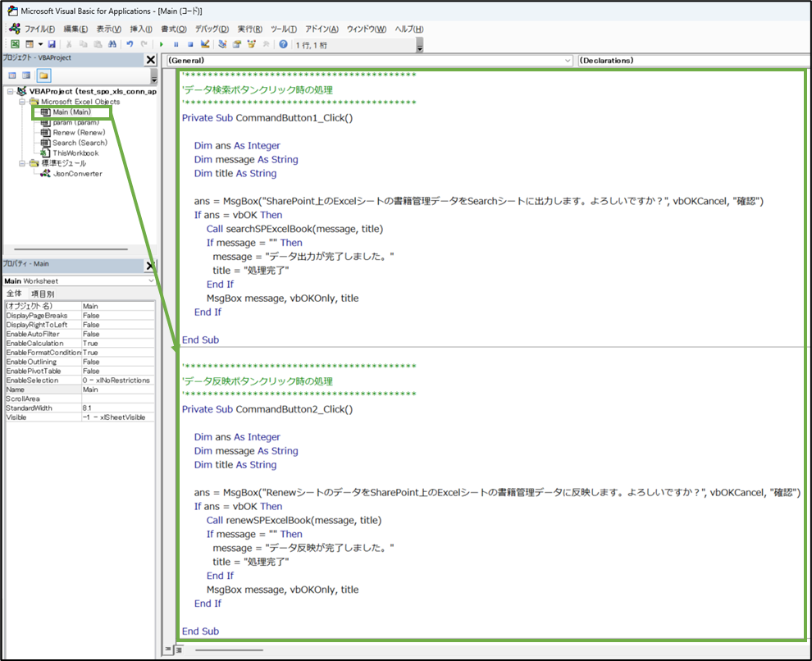The width and height of the screenshot is (812, 661).
Task: Toggle the Design Mode icon
Action: pos(205,44)
